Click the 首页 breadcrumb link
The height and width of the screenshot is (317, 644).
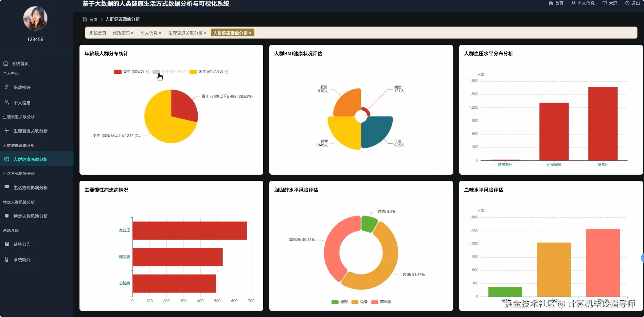93,19
